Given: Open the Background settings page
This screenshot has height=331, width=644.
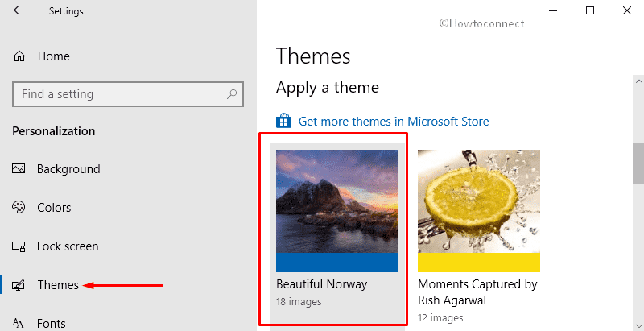Looking at the screenshot, I should click(x=68, y=169).
